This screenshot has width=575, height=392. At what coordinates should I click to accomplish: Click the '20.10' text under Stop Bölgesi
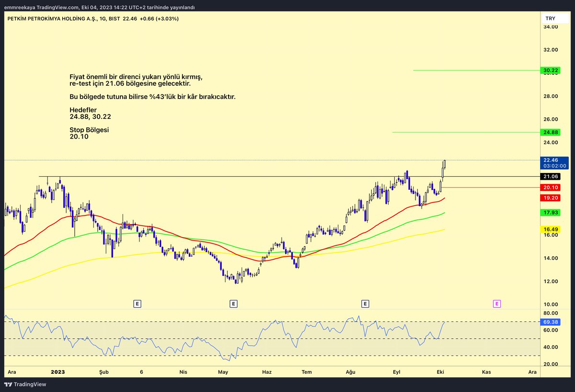click(79, 137)
